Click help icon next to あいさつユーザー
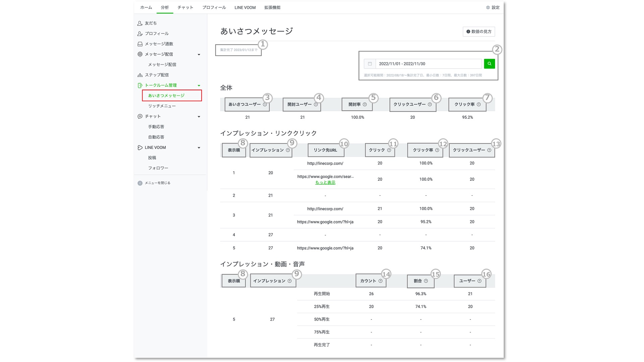644x362 pixels. click(x=265, y=105)
